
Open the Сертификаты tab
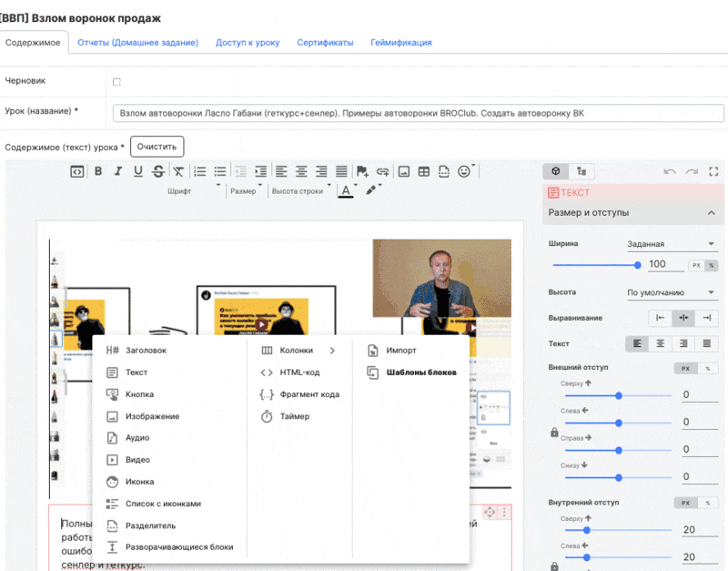325,43
